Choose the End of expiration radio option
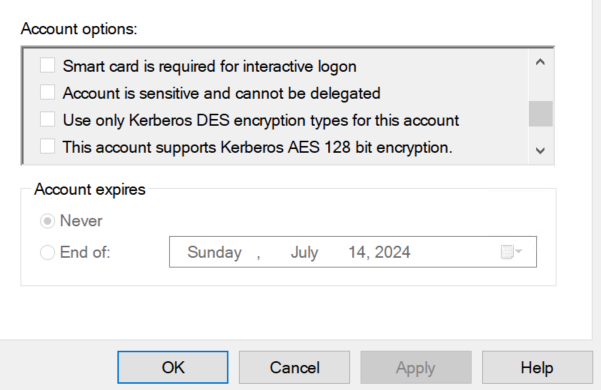This screenshot has height=390, width=601. [x=48, y=252]
